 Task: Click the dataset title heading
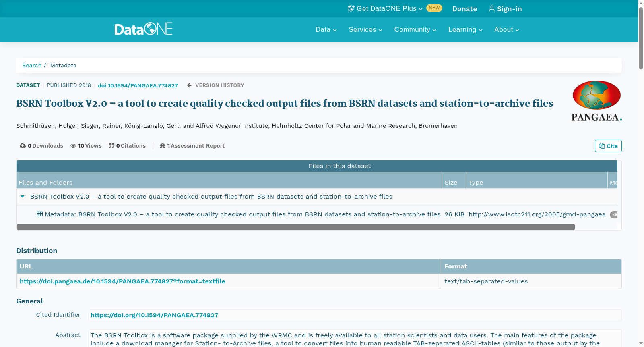(x=285, y=104)
